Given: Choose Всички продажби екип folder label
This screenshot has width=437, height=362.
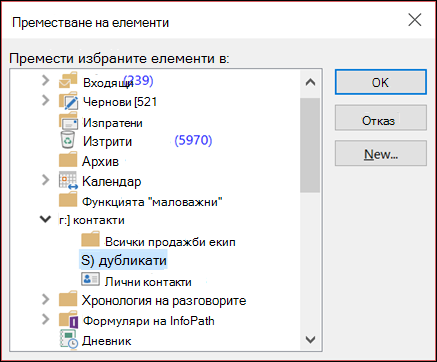Looking at the screenshot, I should coord(170,242).
